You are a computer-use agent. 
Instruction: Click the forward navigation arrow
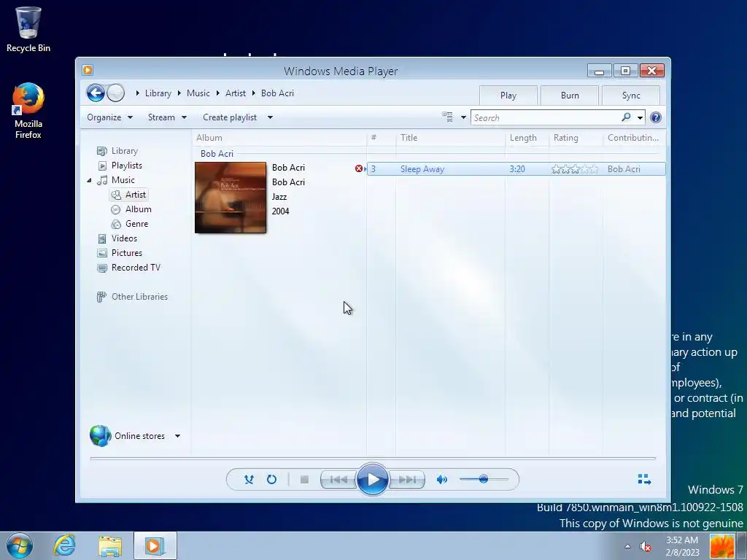(116, 93)
